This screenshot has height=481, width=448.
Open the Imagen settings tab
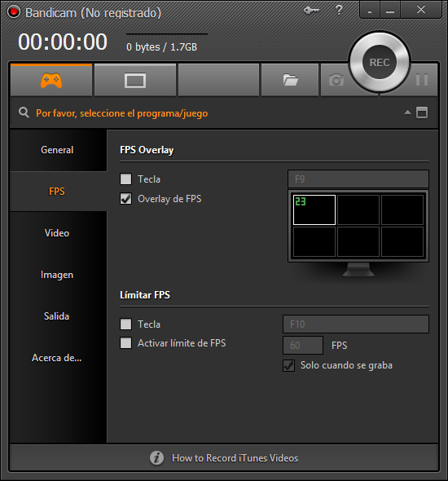pyautogui.click(x=57, y=275)
